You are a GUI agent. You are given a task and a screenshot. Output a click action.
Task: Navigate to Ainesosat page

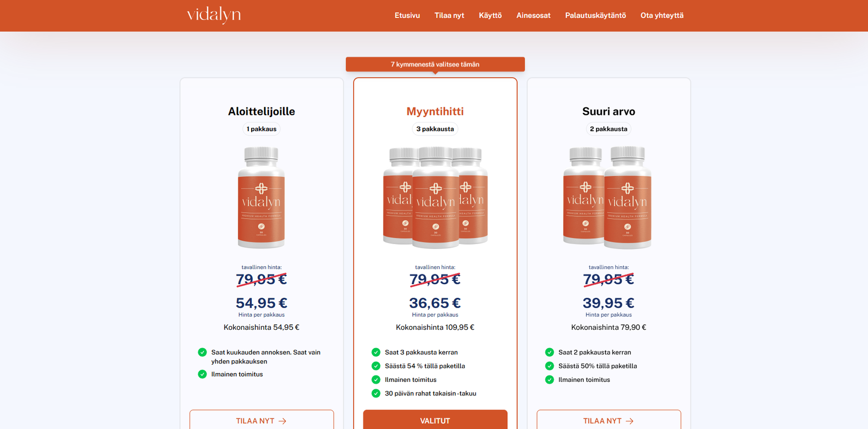[533, 15]
